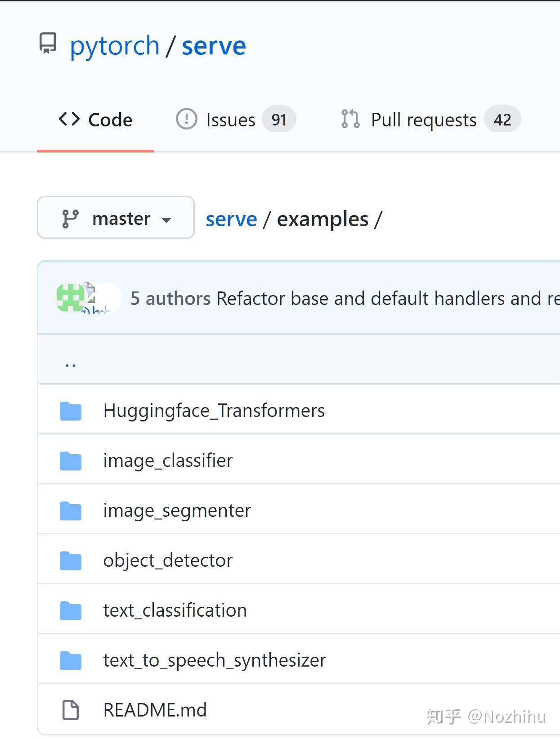Image resolution: width=560 pixels, height=739 pixels.
Task: Open the pytorch organization link
Action: pos(115,46)
